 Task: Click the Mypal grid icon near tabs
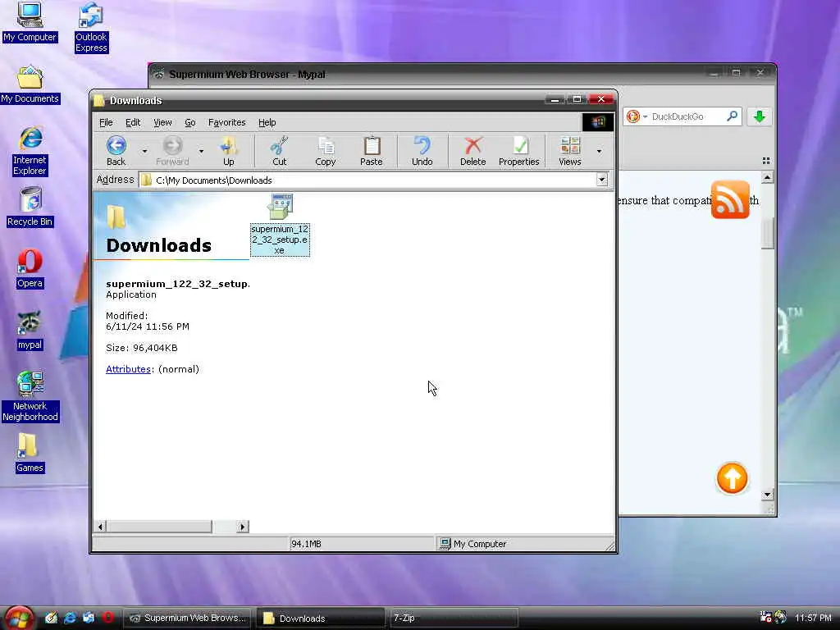[x=766, y=160]
